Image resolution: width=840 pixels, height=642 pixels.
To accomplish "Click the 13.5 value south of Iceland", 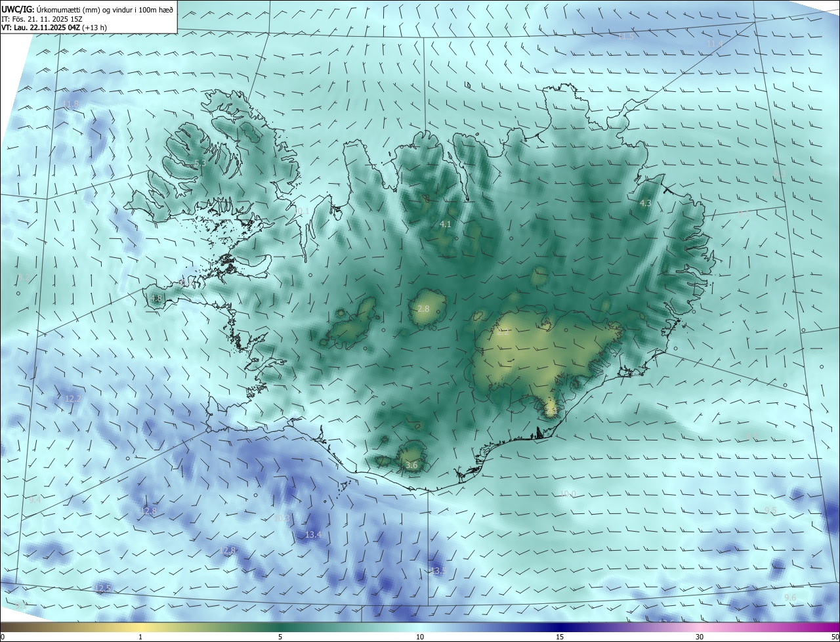I will pyautogui.click(x=438, y=571).
